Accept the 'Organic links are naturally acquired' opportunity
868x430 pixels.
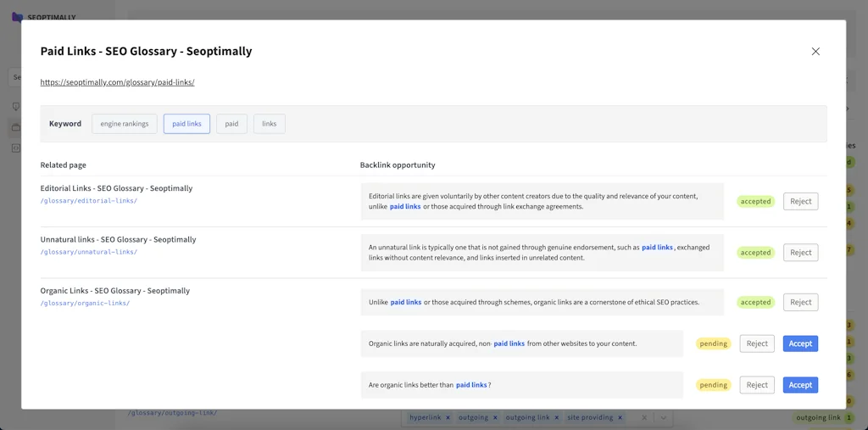[x=800, y=343]
